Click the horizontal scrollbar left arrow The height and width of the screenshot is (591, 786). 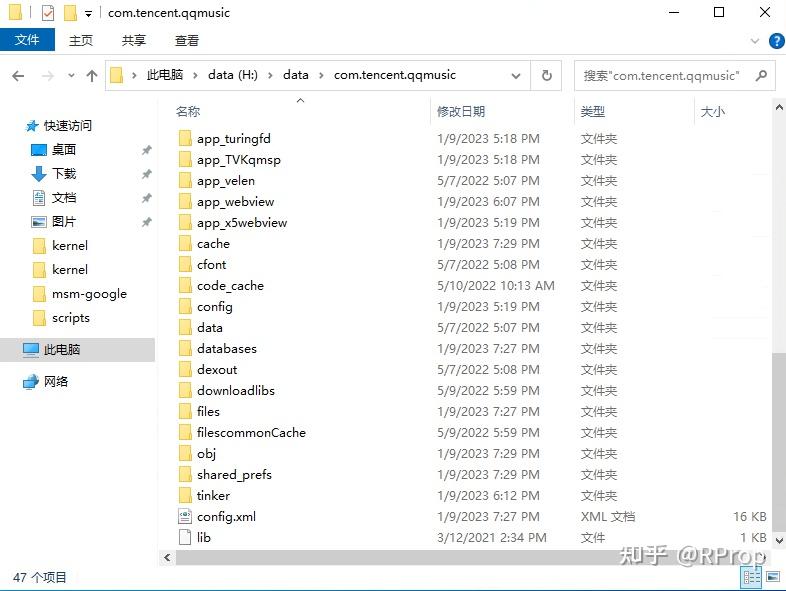click(x=167, y=557)
